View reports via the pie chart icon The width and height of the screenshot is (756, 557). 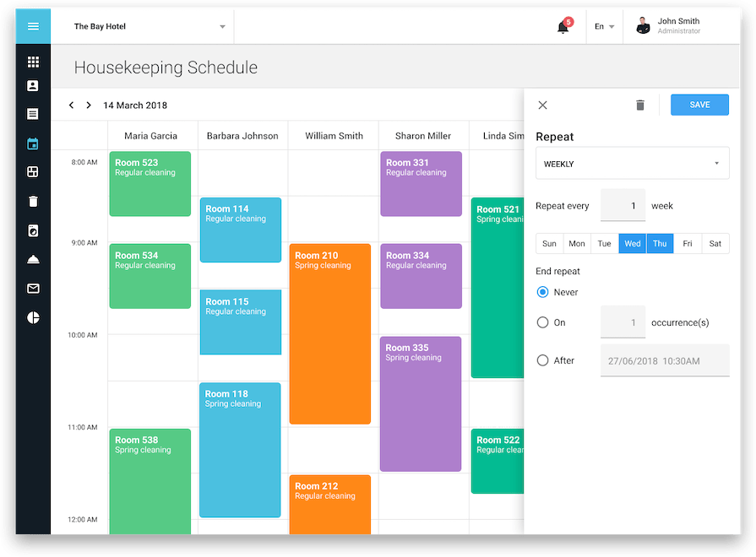point(32,317)
